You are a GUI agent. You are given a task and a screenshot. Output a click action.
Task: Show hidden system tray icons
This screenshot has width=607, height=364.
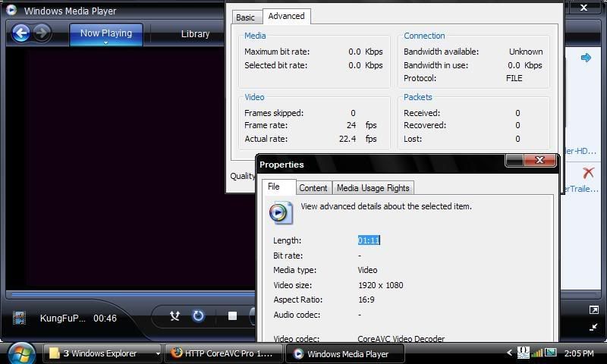click(x=509, y=353)
